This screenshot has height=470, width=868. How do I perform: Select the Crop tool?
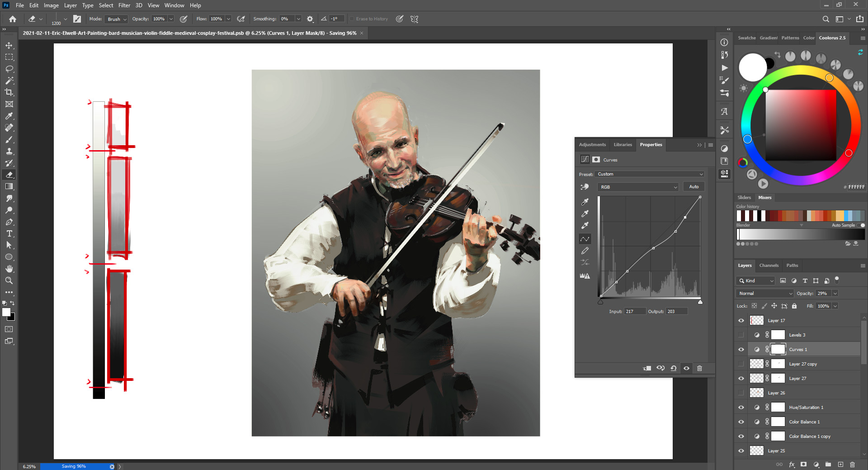click(9, 92)
